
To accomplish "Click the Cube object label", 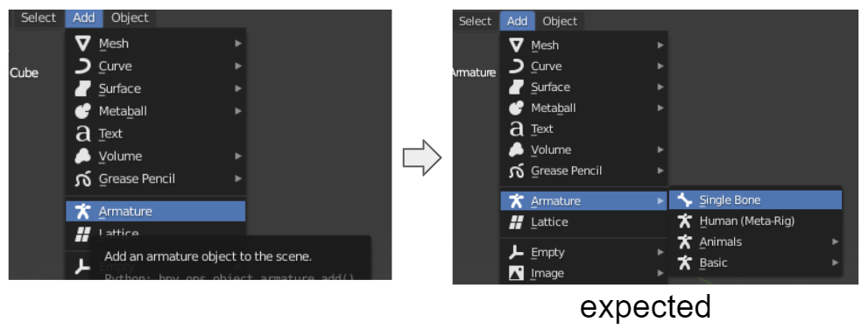I will click(24, 73).
